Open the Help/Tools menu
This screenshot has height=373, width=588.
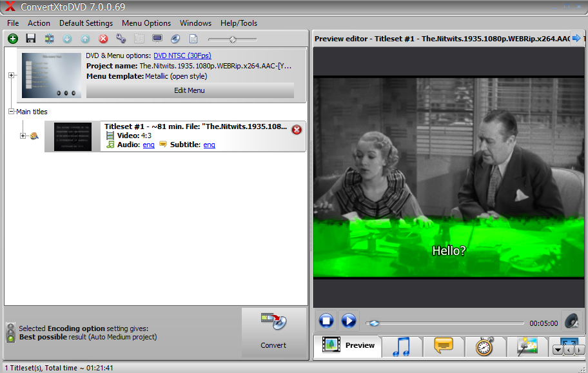tap(239, 23)
